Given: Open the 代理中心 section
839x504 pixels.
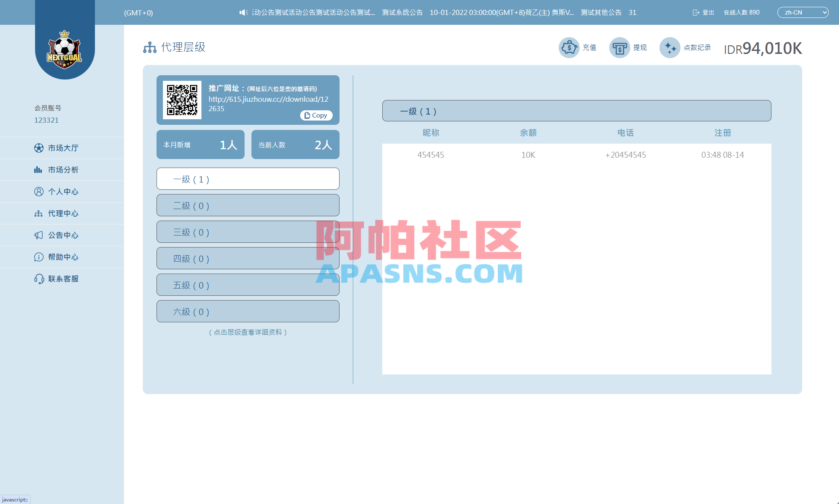Looking at the screenshot, I should [x=63, y=213].
